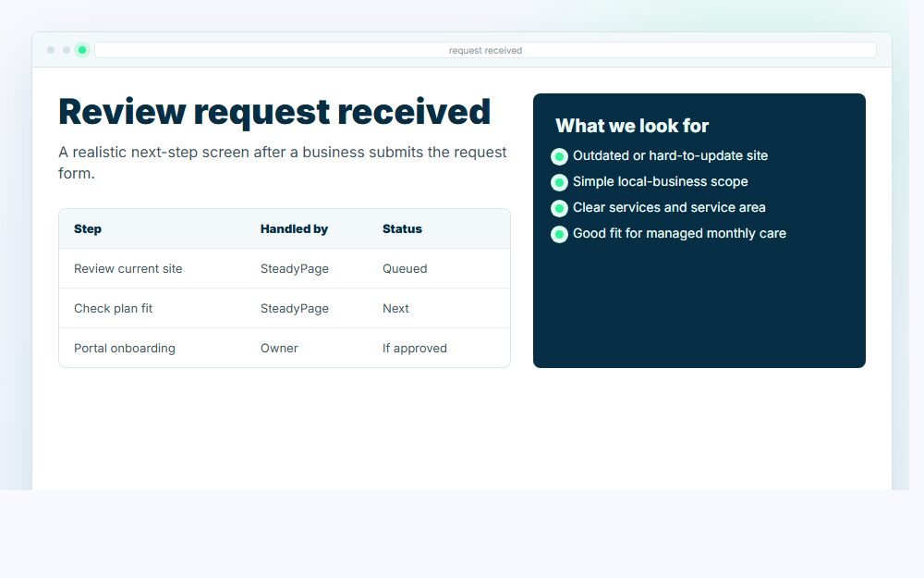Click the 'Handled by' column header

[294, 228]
